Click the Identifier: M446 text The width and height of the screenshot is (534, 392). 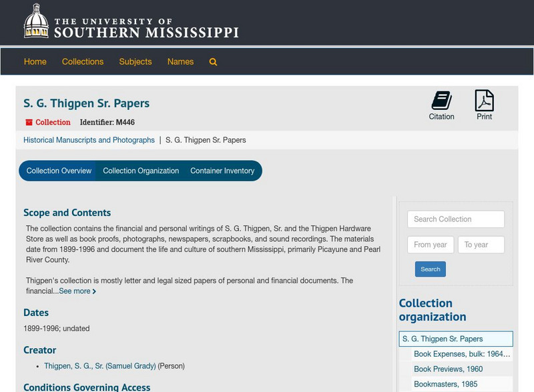click(107, 122)
